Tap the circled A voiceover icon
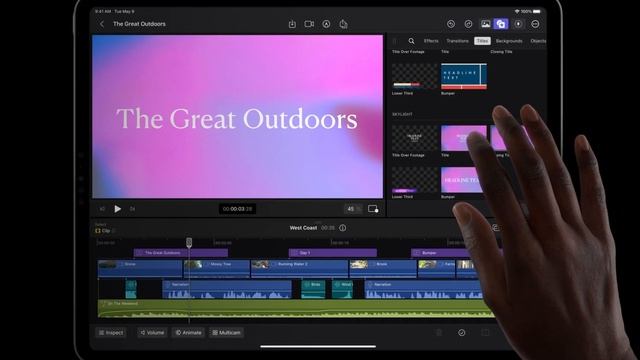Viewport: 640px width, 360px height. tap(327, 24)
